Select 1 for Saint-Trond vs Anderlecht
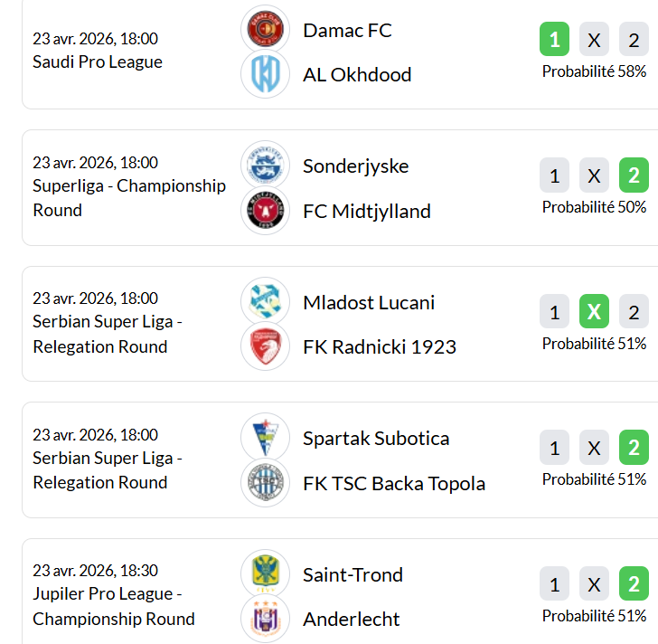Image resolution: width=658 pixels, height=644 pixels. pos(554,584)
